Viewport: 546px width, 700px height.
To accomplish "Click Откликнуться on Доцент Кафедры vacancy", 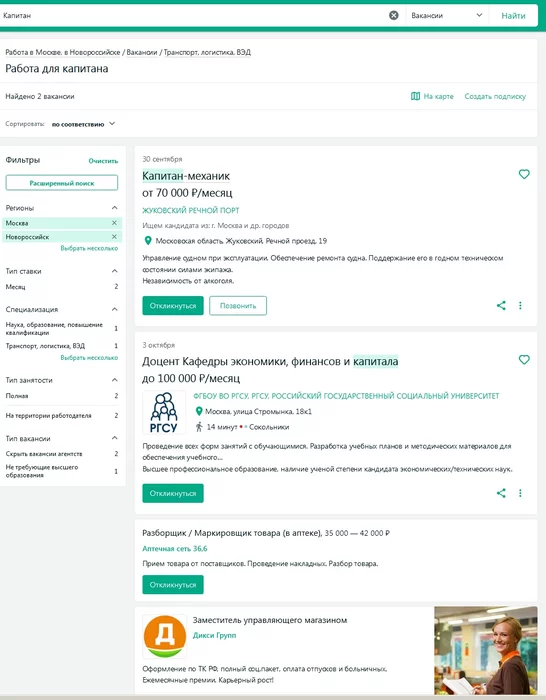I will pos(173,493).
